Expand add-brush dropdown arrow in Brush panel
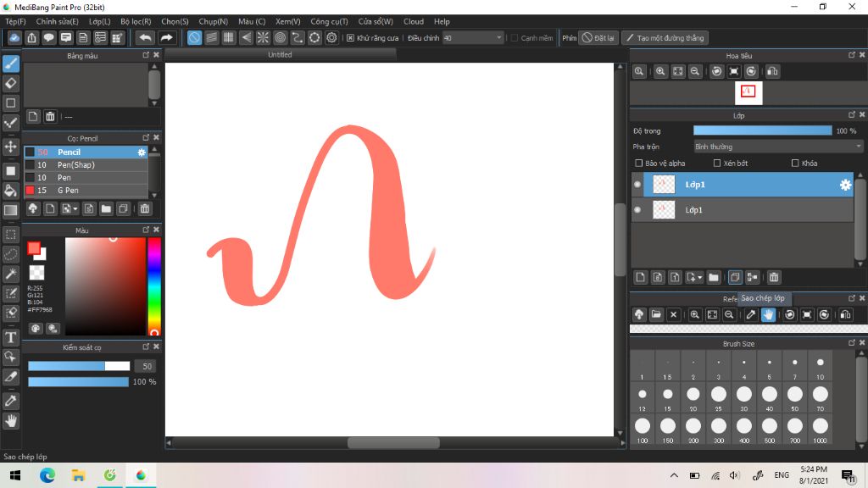Viewport: 868px width, 488px height. pos(75,208)
